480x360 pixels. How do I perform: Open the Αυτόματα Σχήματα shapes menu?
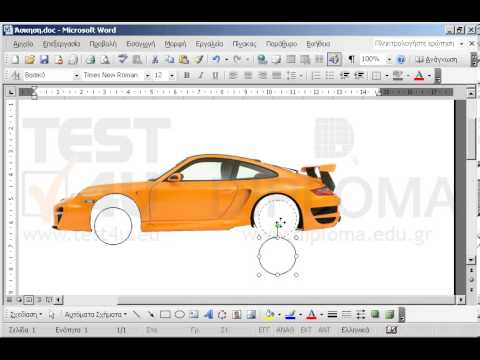(96, 315)
